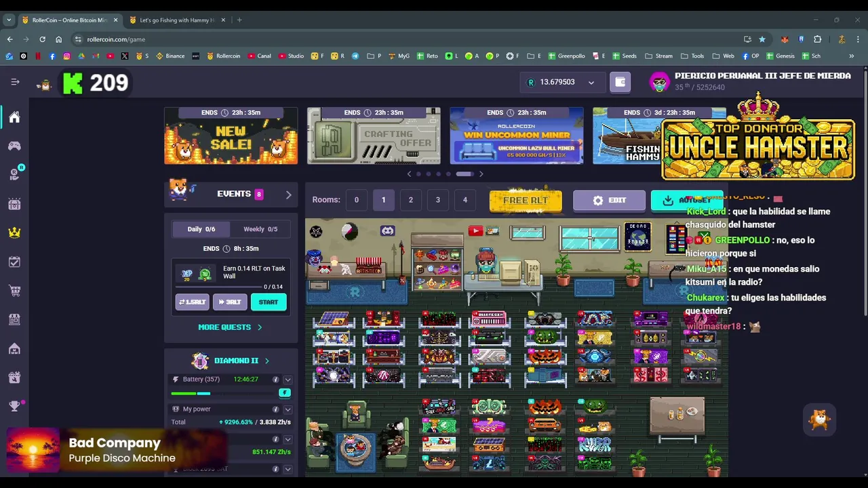Image resolution: width=868 pixels, height=488 pixels.
Task: Show more bookmarks overflow chevron
Action: click(x=851, y=56)
